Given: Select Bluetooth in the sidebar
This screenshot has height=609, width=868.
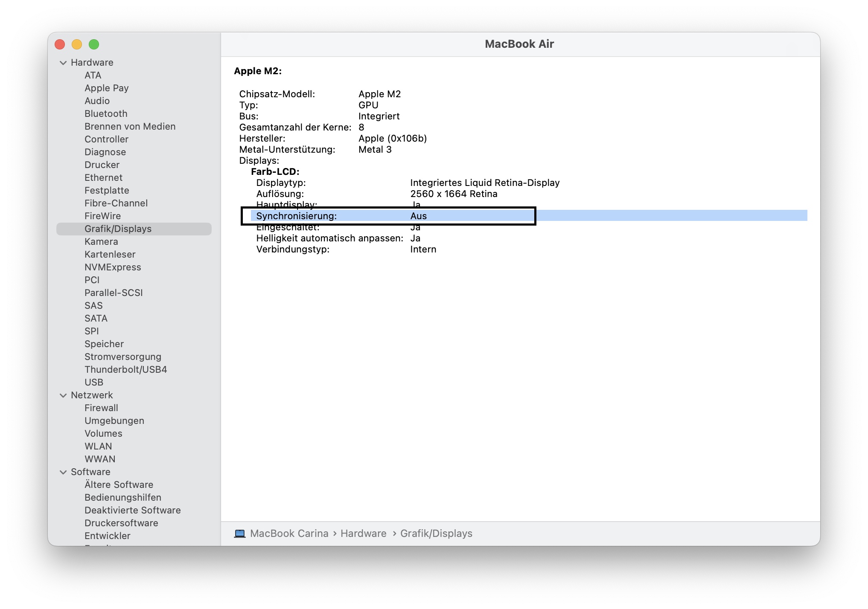Looking at the screenshot, I should (106, 114).
